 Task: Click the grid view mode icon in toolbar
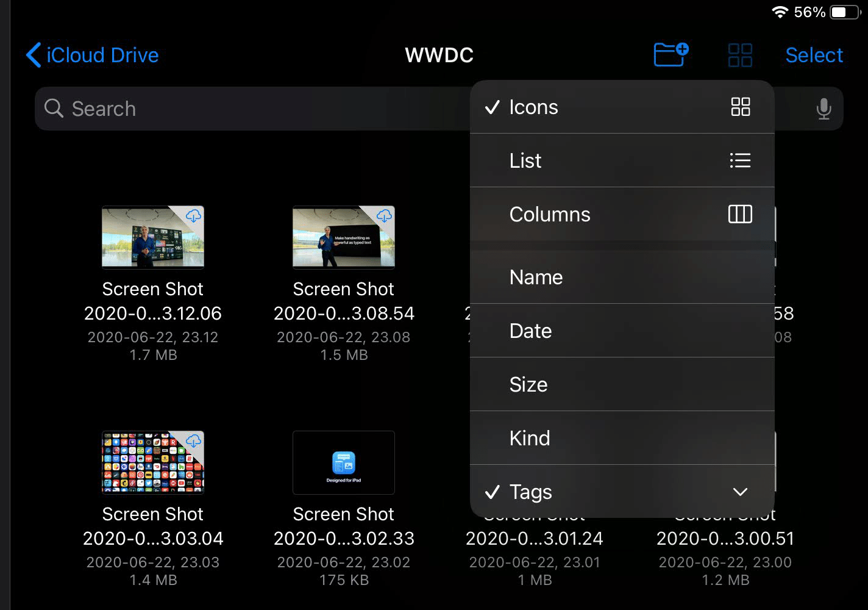tap(740, 56)
